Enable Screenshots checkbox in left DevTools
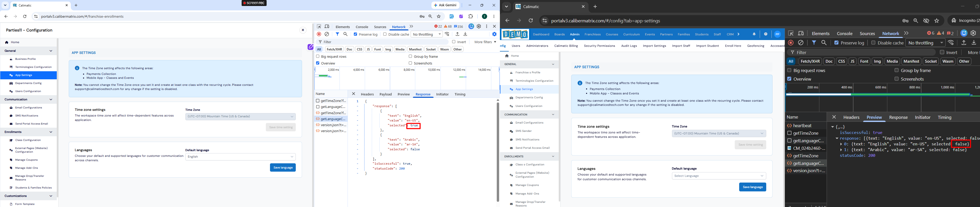The width and height of the screenshot is (980, 207). point(410,63)
